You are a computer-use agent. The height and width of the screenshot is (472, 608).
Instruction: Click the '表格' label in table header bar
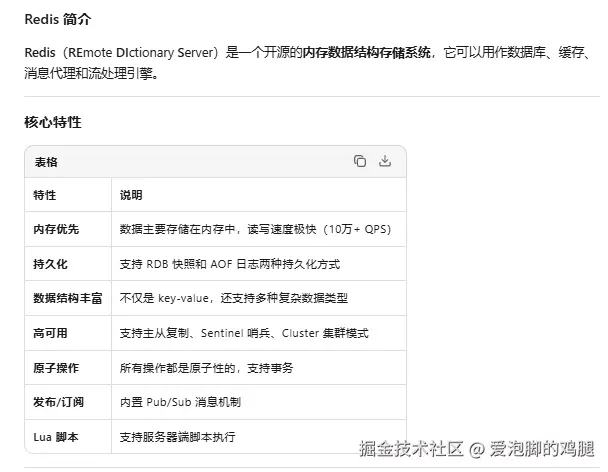pos(46,162)
